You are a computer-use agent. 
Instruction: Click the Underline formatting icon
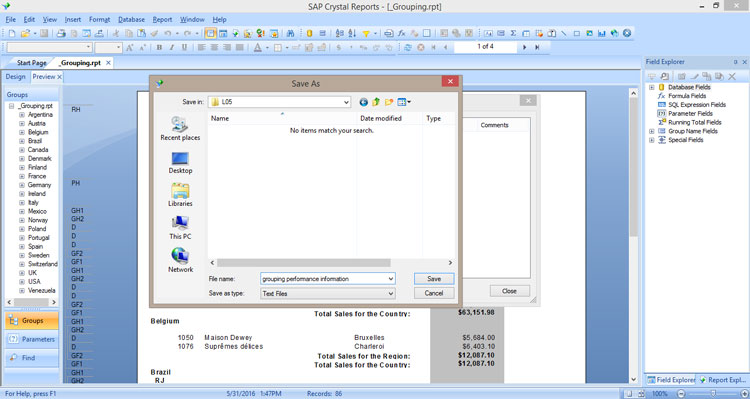(184, 47)
